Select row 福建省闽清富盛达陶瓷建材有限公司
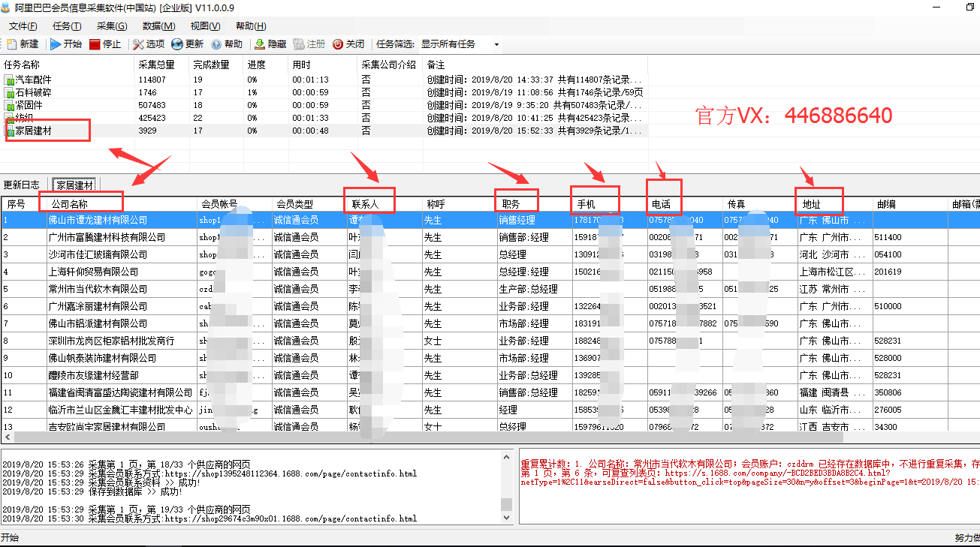The height and width of the screenshot is (547, 980). click(x=490, y=392)
